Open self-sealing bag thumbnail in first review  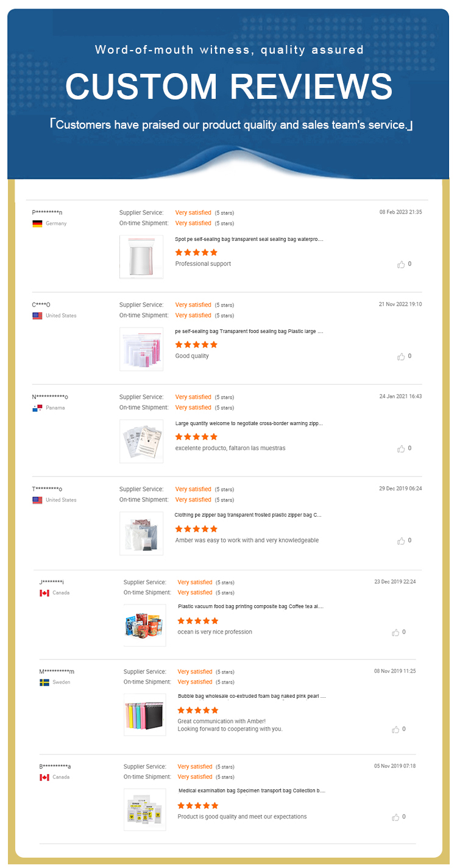141,257
